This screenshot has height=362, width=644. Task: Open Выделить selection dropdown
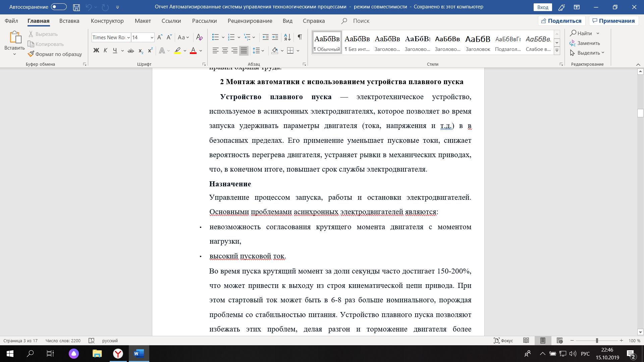(587, 53)
